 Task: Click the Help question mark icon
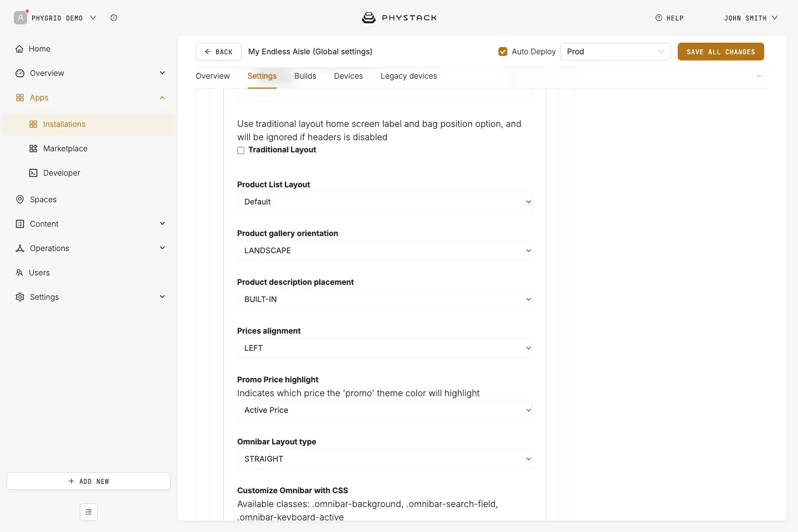[x=659, y=18]
